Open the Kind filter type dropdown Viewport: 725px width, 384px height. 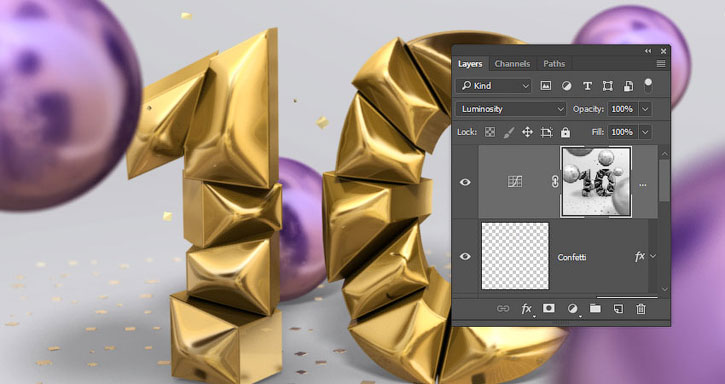[x=494, y=86]
